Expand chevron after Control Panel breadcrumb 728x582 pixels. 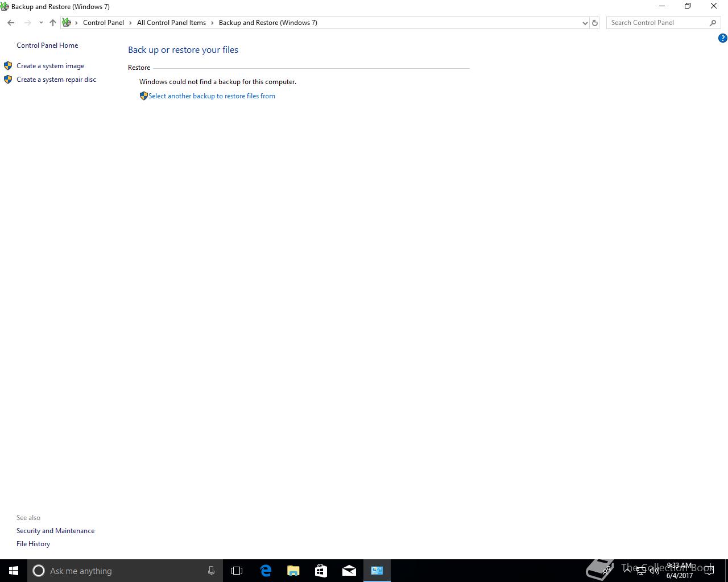[x=130, y=23]
